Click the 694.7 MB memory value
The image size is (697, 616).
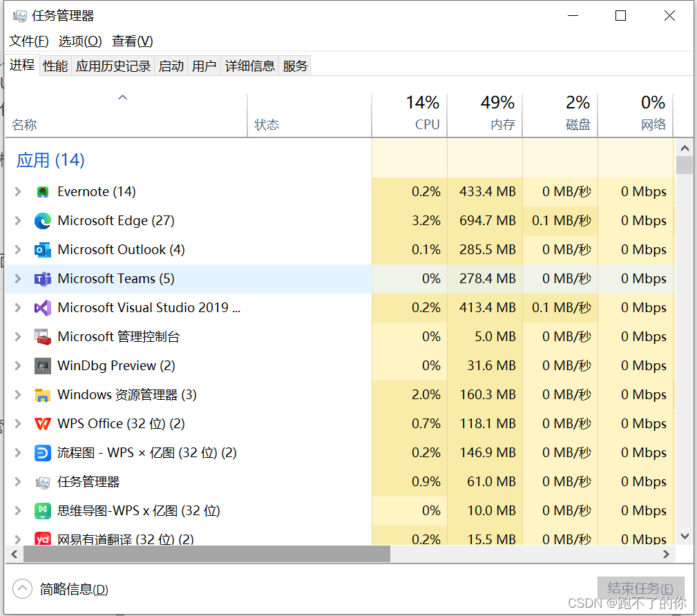(488, 221)
